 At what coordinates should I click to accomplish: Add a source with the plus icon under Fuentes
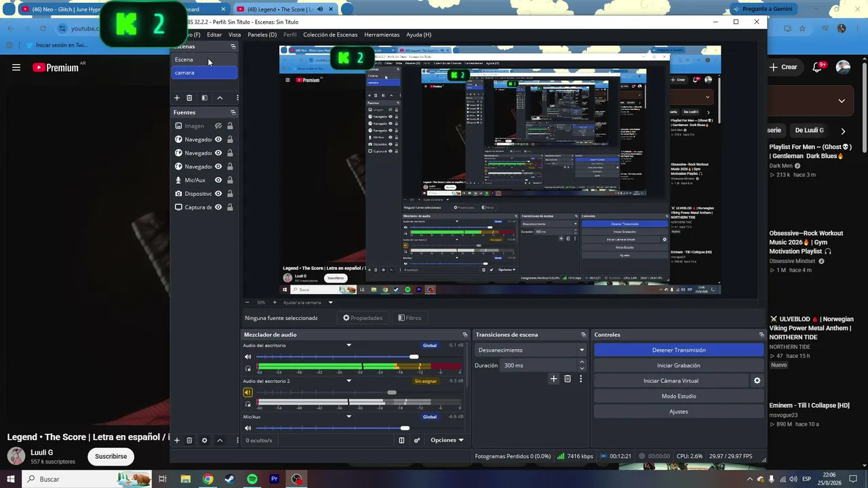[177, 441]
